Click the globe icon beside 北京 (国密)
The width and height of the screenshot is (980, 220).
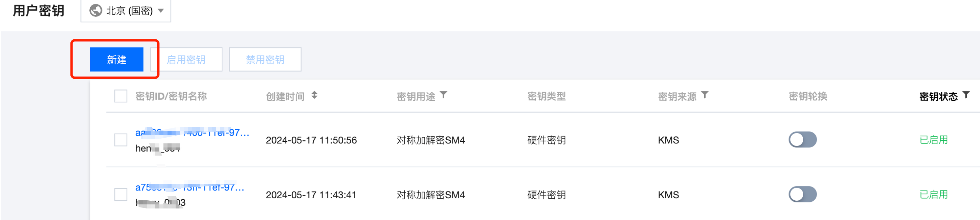click(x=95, y=10)
